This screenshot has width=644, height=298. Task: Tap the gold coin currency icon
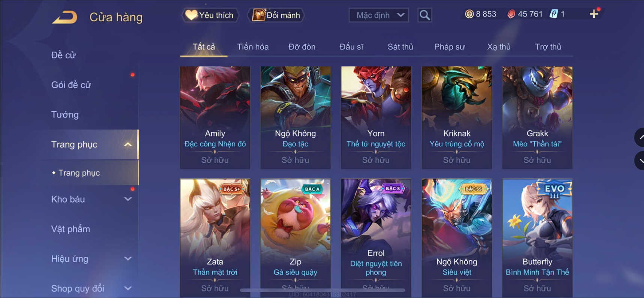469,14
